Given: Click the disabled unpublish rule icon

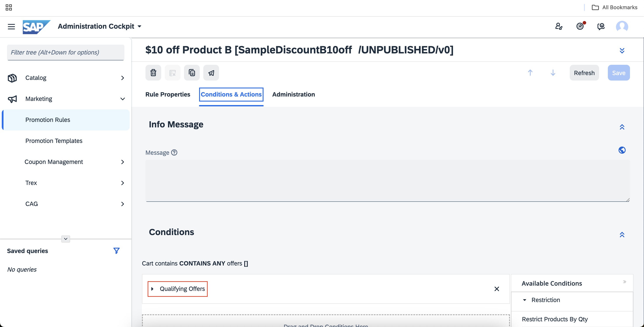Looking at the screenshot, I should click(x=173, y=73).
